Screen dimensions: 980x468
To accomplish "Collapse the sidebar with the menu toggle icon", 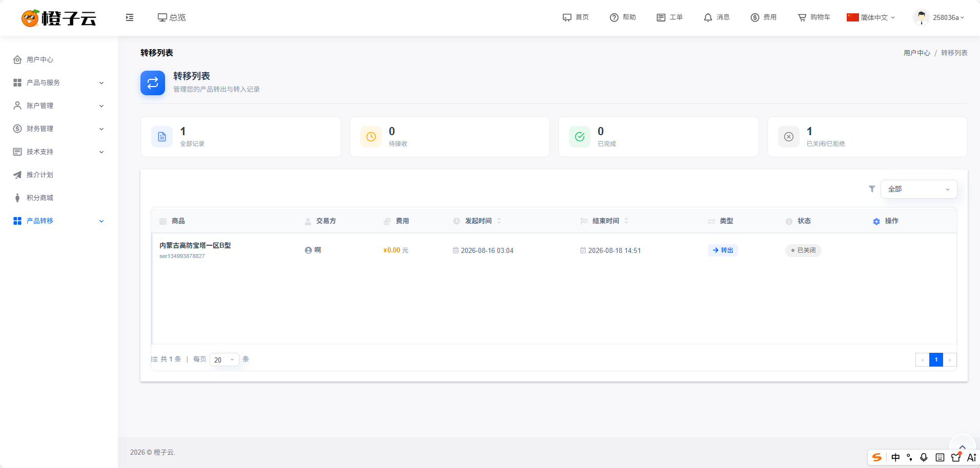I will 130,17.
